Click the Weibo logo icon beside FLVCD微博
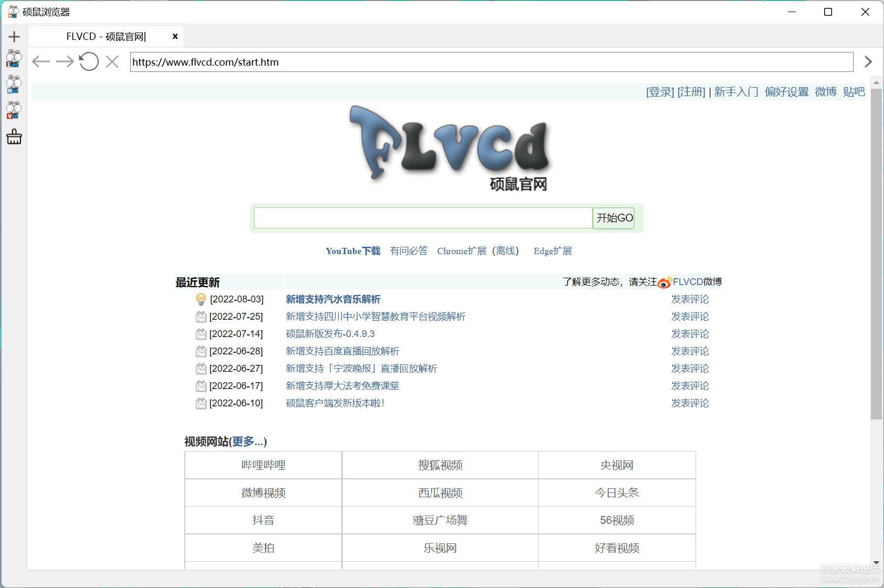The height and width of the screenshot is (588, 884). [665, 282]
